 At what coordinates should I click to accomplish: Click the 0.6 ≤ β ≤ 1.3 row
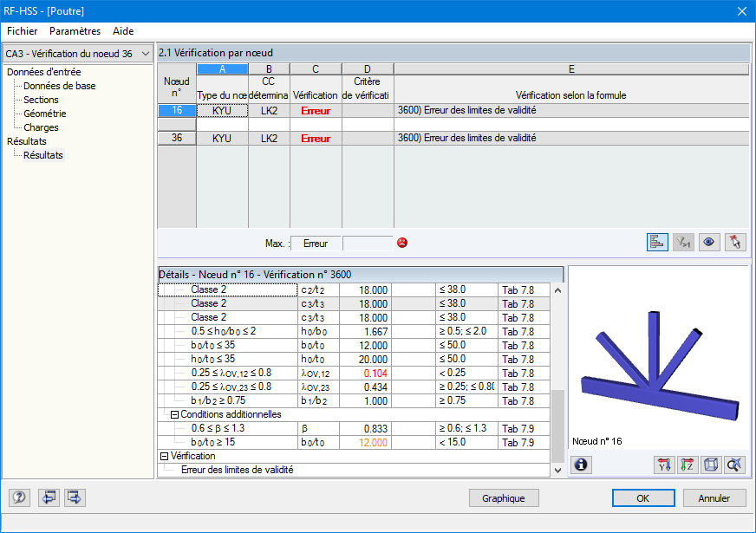[x=354, y=428]
